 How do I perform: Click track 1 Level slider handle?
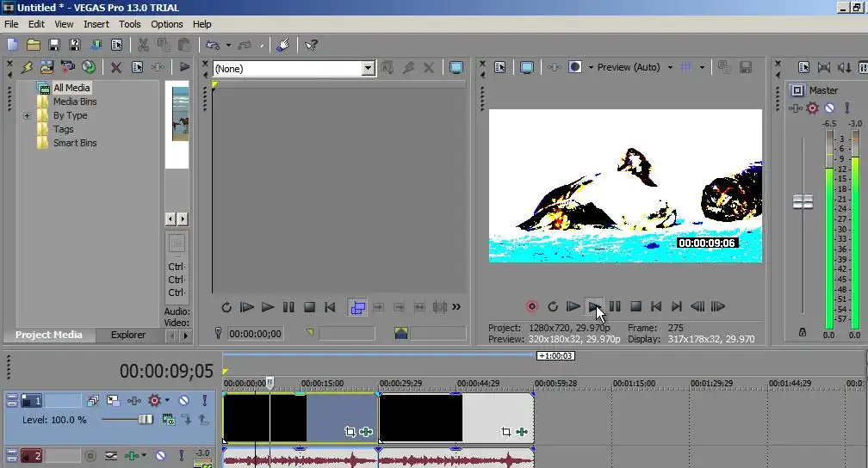point(146,420)
